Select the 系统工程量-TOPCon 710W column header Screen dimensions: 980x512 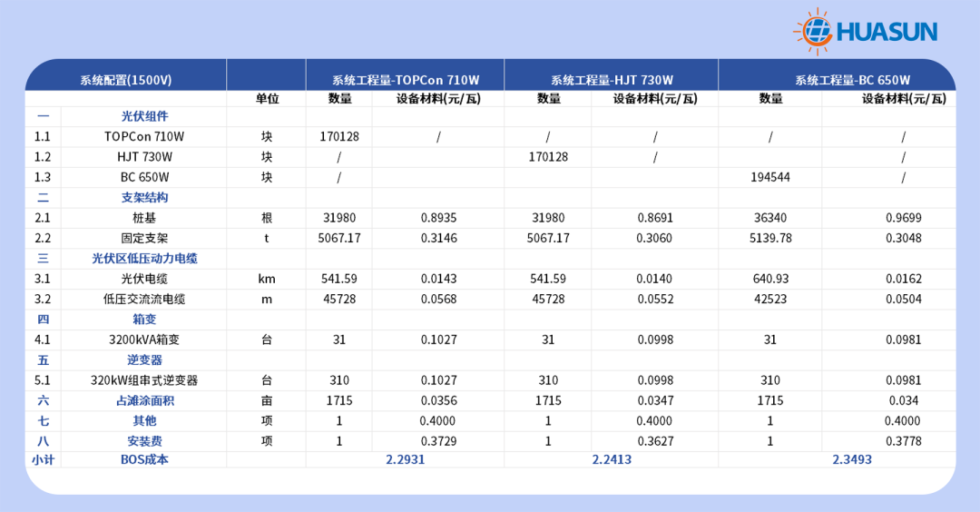405,80
